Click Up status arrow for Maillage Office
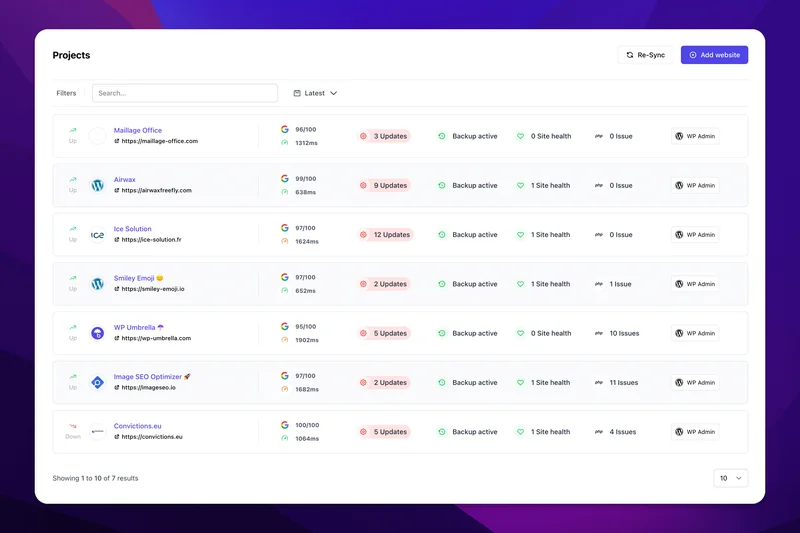This screenshot has height=533, width=800. (x=73, y=130)
